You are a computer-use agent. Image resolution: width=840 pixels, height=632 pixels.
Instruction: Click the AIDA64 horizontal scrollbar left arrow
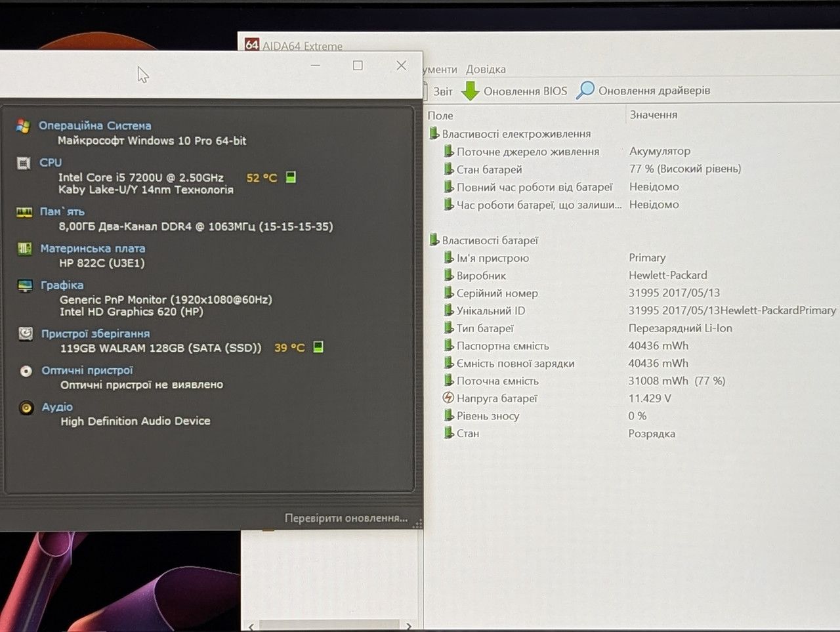coord(251,626)
